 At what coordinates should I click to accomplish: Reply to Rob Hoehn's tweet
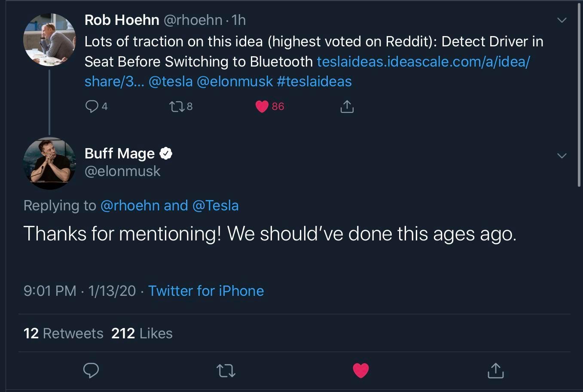pyautogui.click(x=92, y=106)
